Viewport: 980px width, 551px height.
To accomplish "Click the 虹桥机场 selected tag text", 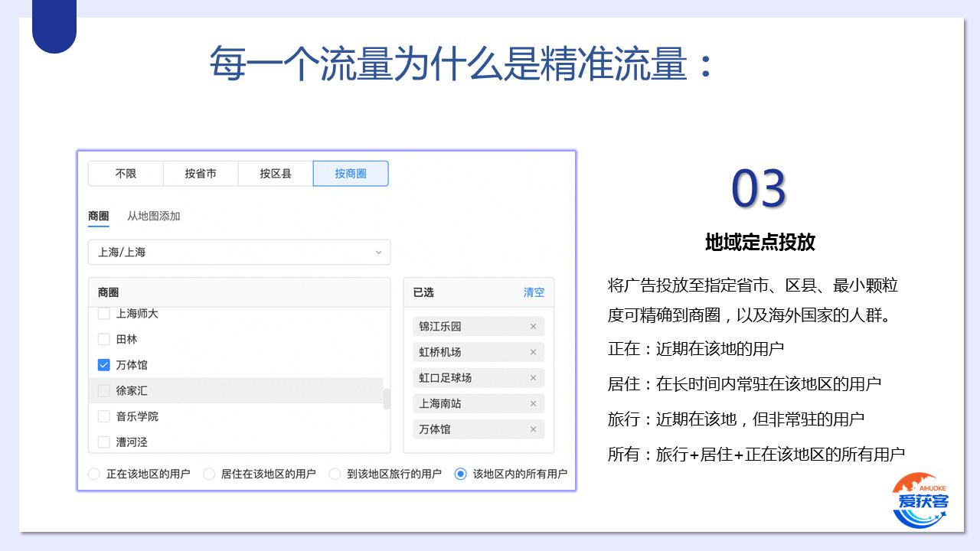I will pyautogui.click(x=440, y=352).
